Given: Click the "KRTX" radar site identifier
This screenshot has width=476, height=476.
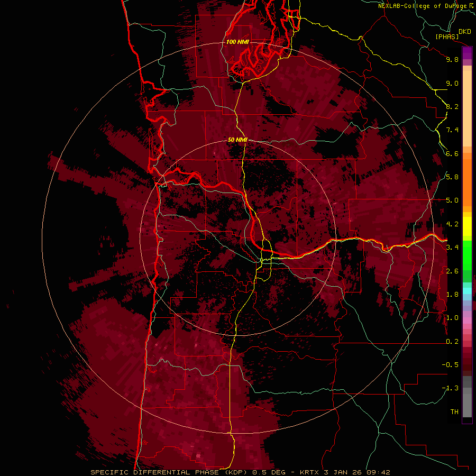Looking at the screenshot, I should (309, 472).
